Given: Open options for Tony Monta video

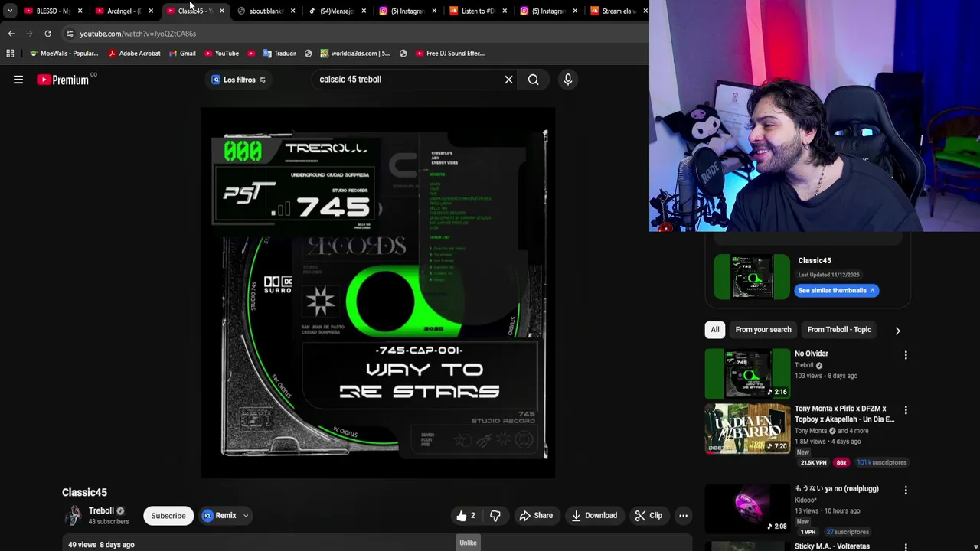Looking at the screenshot, I should tap(906, 410).
